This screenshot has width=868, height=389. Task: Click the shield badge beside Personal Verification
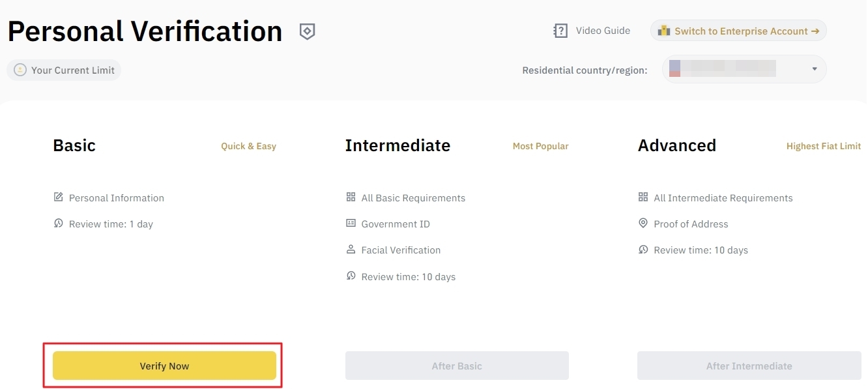coord(307,31)
